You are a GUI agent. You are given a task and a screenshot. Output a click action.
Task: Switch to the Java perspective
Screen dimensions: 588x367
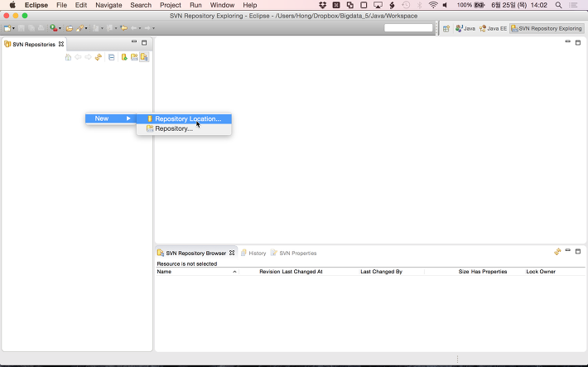tap(465, 28)
